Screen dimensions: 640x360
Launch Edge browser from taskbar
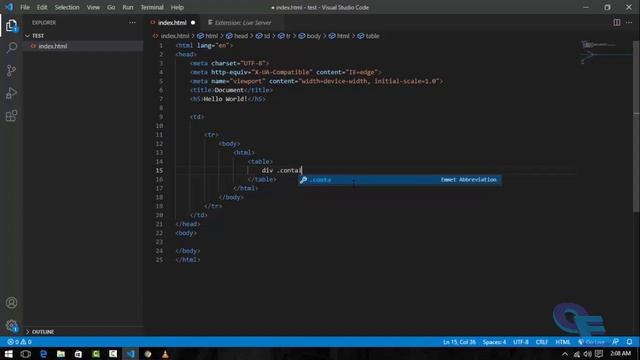point(43,354)
